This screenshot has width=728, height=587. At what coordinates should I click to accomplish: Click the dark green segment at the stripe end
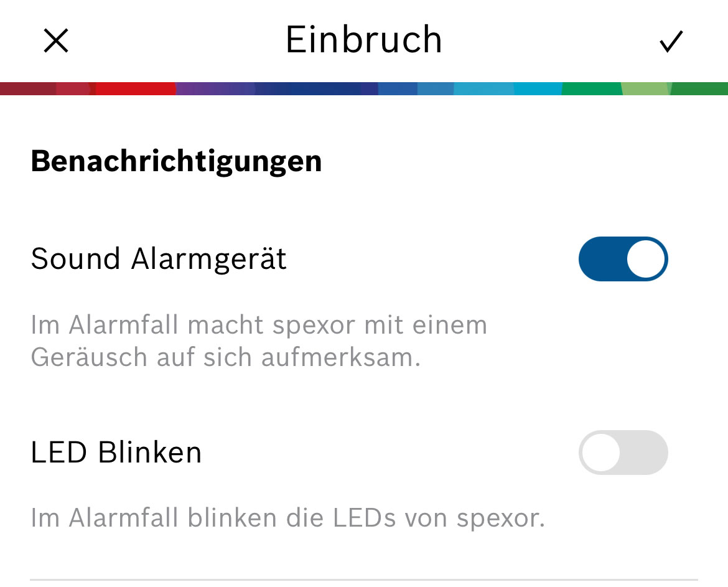point(700,88)
